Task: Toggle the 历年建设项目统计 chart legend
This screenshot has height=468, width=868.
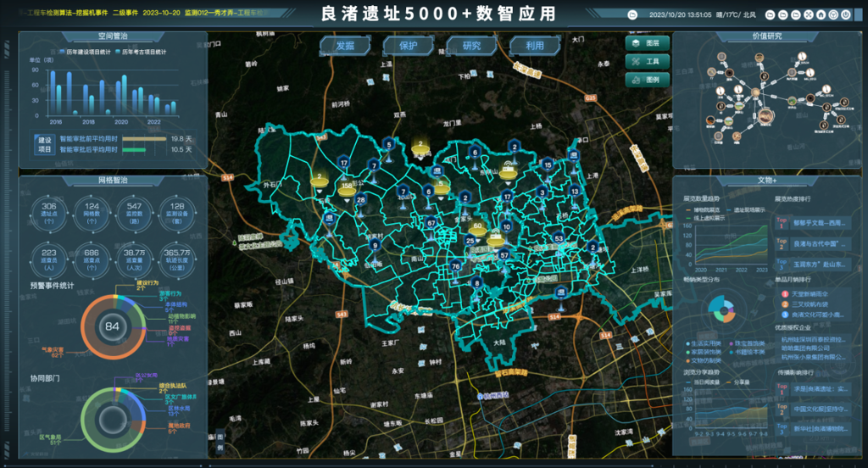Action: pyautogui.click(x=85, y=52)
